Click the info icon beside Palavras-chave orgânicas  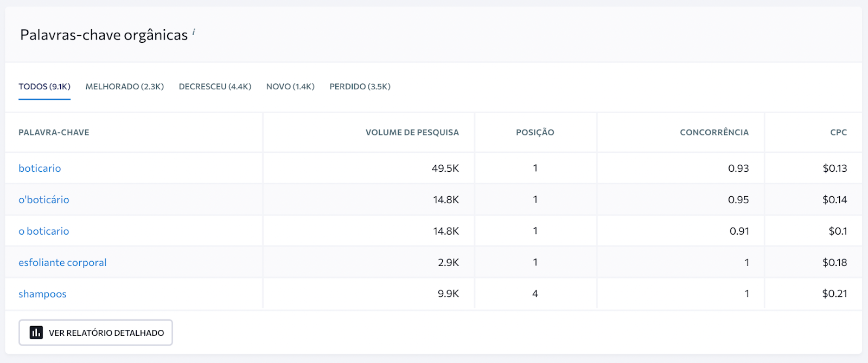click(x=194, y=33)
